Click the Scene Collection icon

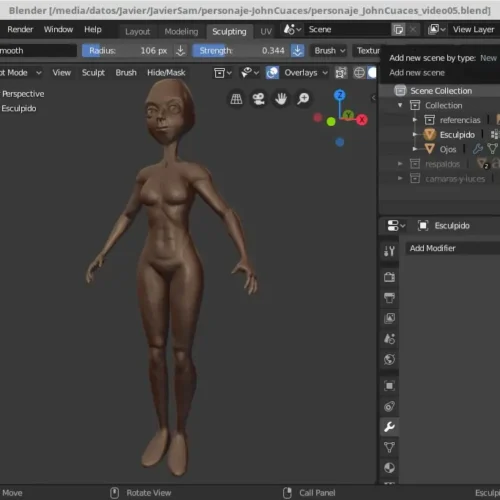(x=400, y=91)
